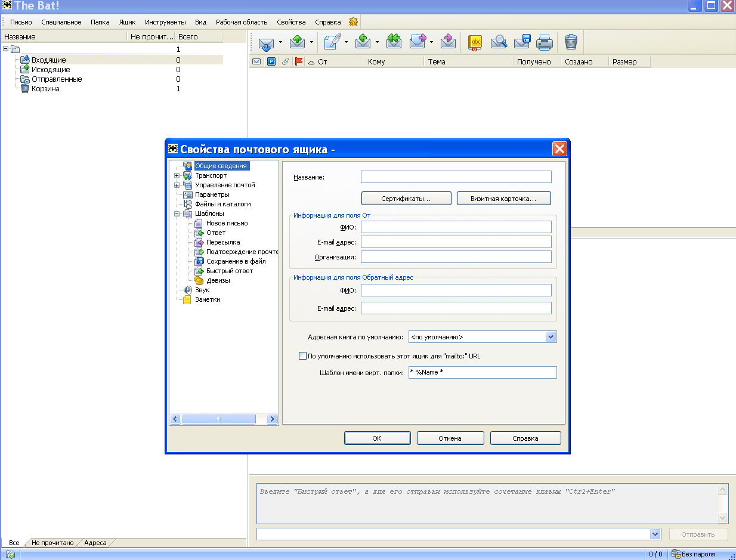Click the get new mail toolbar icon
736x560 pixels.
pyautogui.click(x=266, y=42)
